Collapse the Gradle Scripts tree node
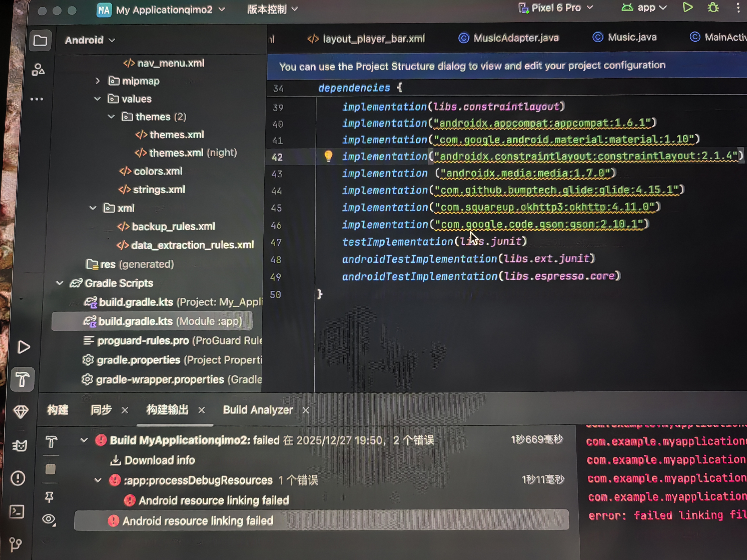 (60, 283)
